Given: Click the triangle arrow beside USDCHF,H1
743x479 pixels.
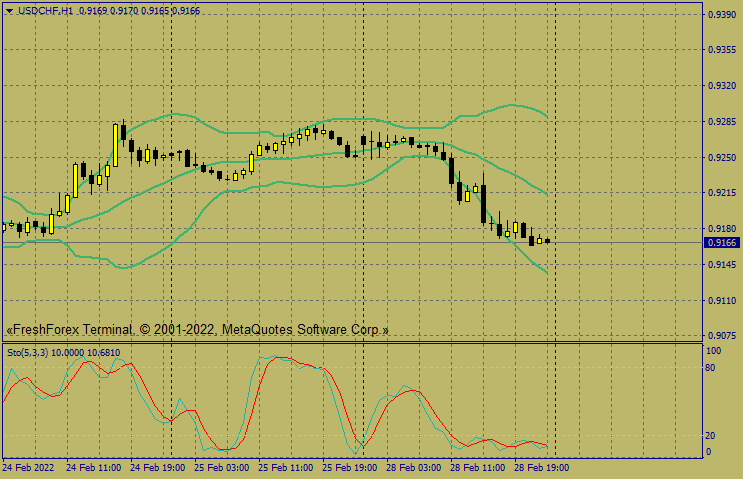Looking at the screenshot, I should tap(9, 11).
